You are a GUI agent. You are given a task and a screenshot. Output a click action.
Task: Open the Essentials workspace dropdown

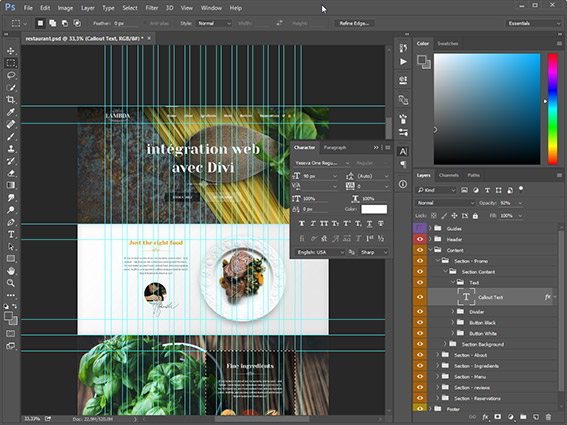tap(533, 23)
